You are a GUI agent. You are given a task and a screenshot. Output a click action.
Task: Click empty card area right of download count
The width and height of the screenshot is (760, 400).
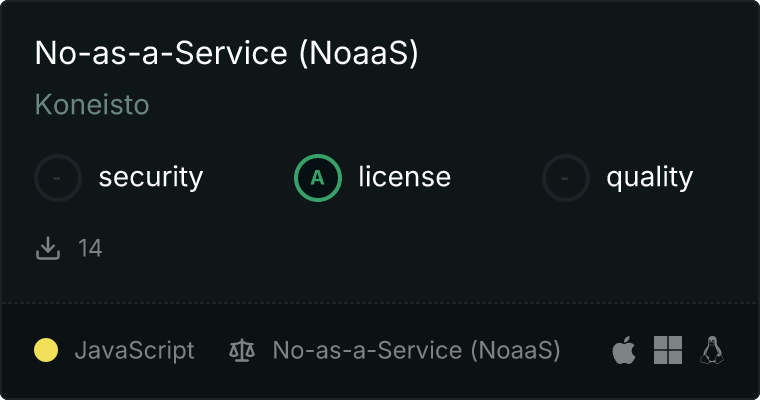click(400, 248)
